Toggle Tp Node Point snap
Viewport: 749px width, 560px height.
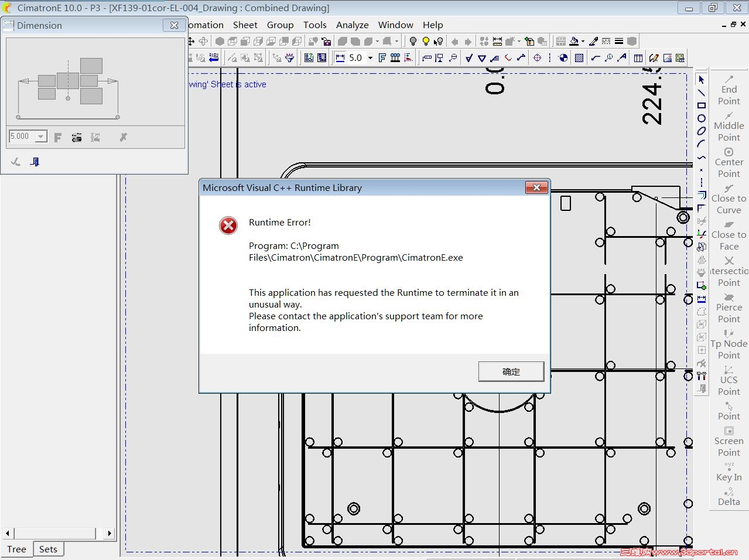[729, 344]
